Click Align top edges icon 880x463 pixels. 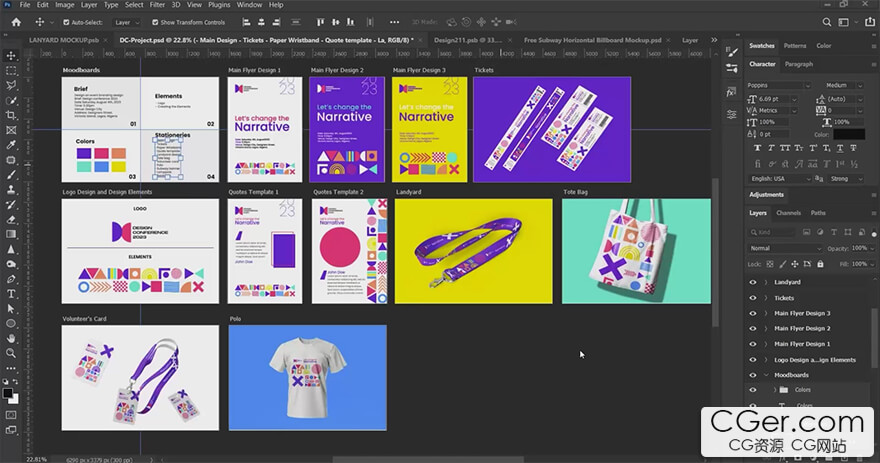(x=320, y=22)
